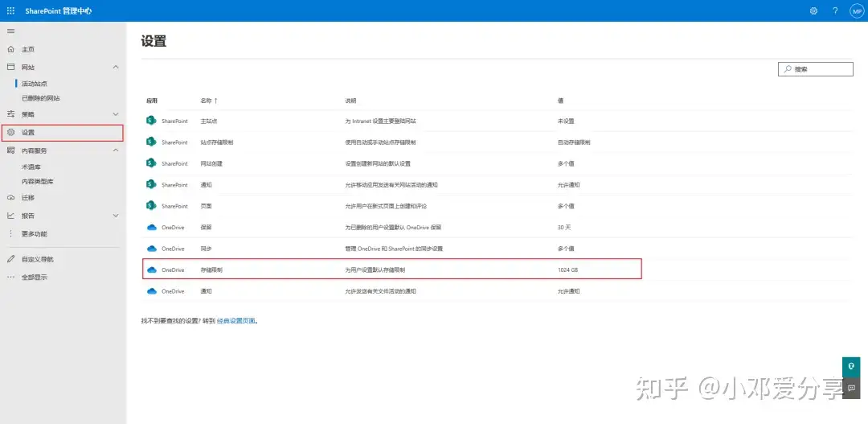Open the OneDrive 通知 setting name
The height and width of the screenshot is (424, 868).
(206, 291)
